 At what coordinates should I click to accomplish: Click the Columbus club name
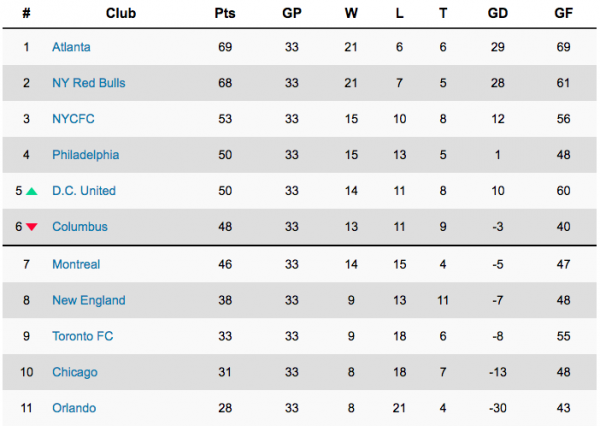[x=80, y=227]
